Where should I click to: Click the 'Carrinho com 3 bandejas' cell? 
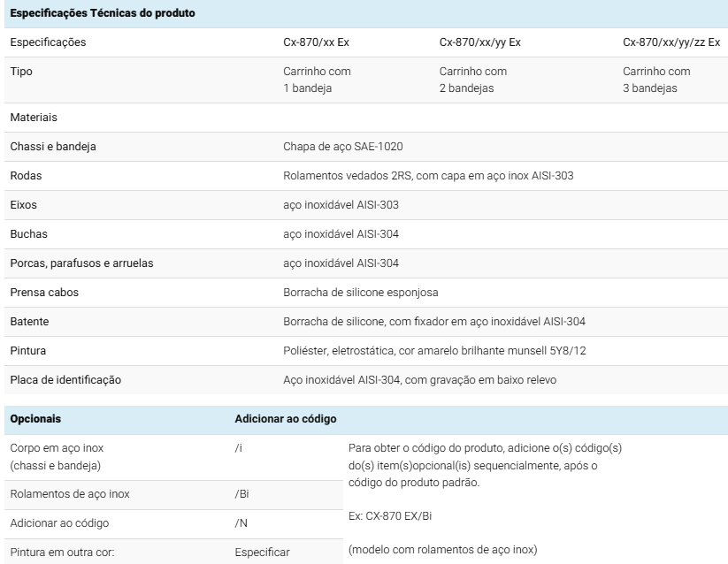(x=656, y=80)
